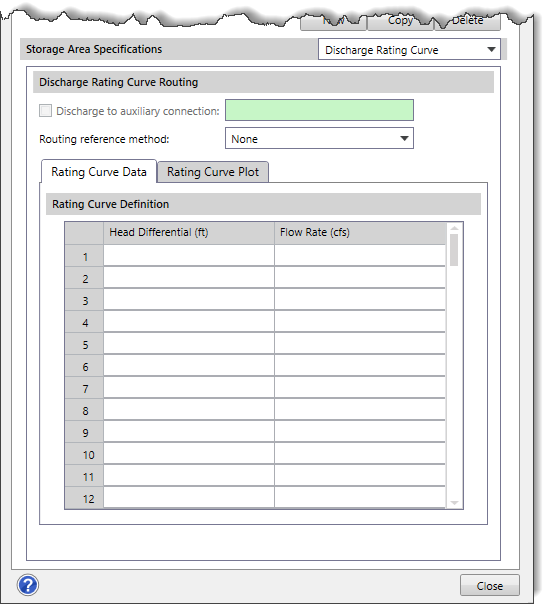Screen dimensions: 549x604
Task: Select Head Differential cell in row 3
Action: [189, 299]
